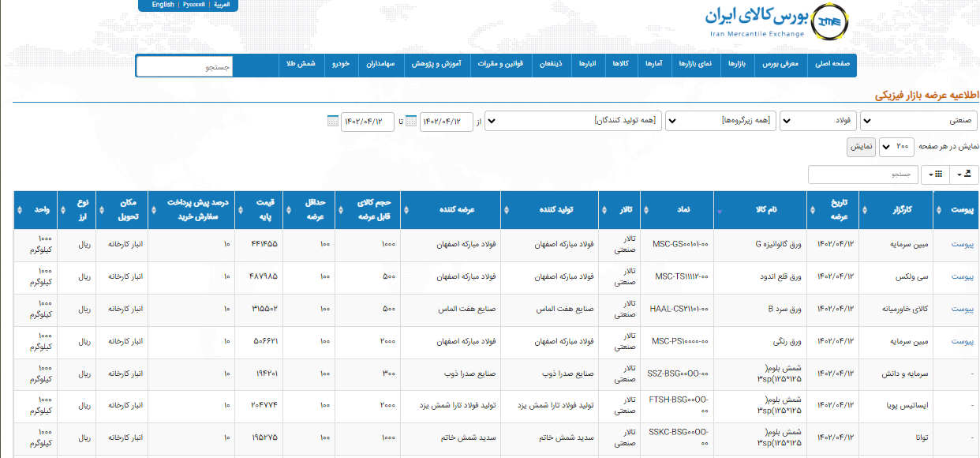Image resolution: width=980 pixels, height=458 pixels.
Task: Click sort arrows in the تولید کننده column header
Action: (506, 210)
